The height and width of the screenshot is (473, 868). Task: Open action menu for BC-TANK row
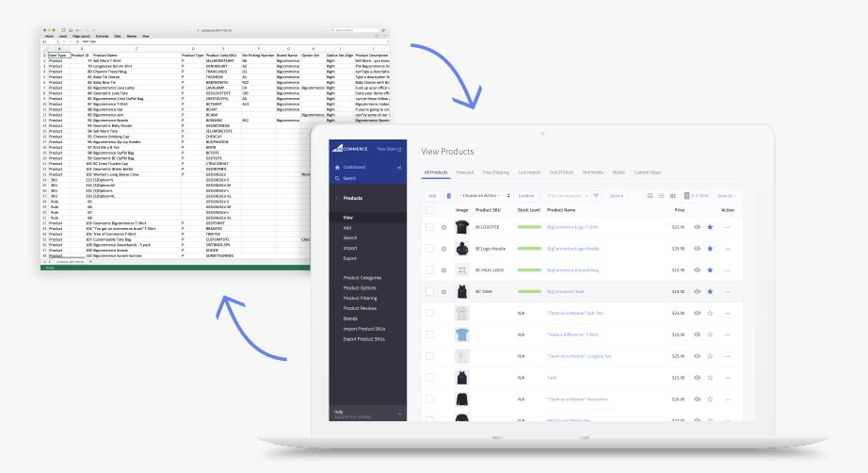click(728, 291)
